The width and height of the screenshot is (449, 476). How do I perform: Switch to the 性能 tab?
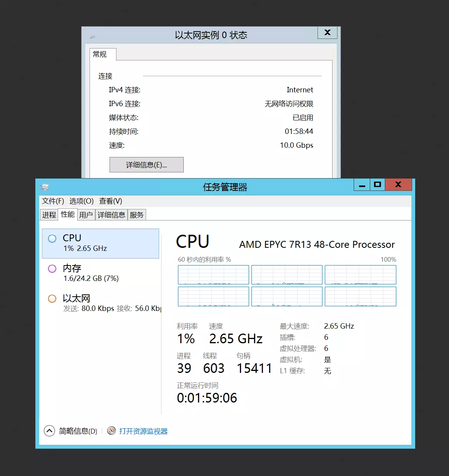(x=68, y=214)
